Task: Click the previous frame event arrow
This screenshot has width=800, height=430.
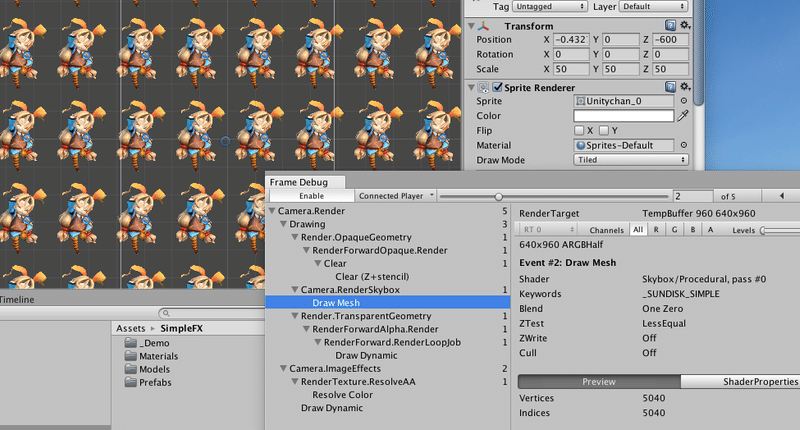Action: 781,196
